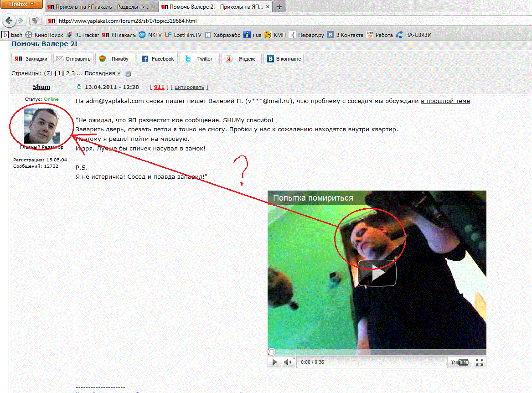Image resolution: width=532 pixels, height=393 pixels.
Task: Play the video using the player's play button
Action: tap(275, 362)
